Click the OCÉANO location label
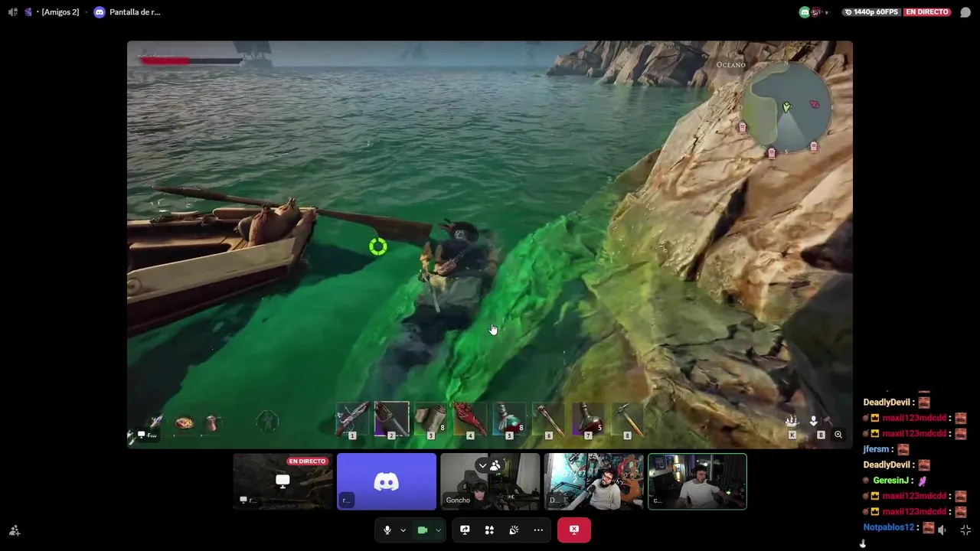 pyautogui.click(x=730, y=65)
